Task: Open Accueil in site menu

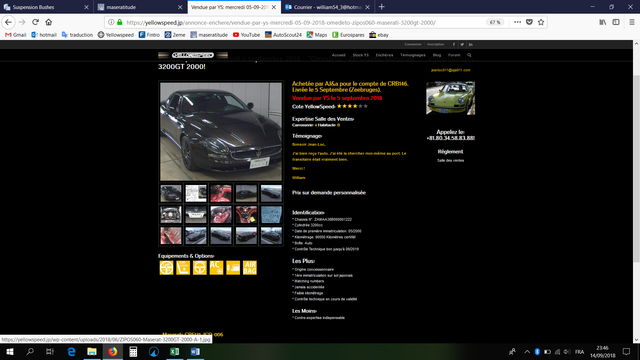Action: (x=338, y=55)
